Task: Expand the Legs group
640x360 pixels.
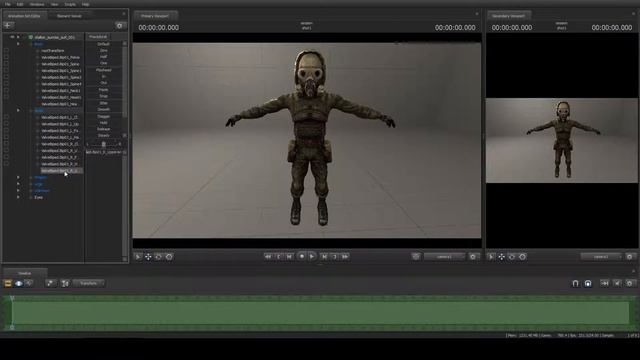Action: point(18,184)
